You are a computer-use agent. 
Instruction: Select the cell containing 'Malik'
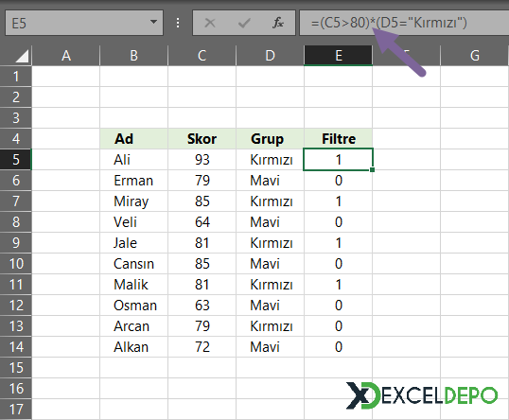point(133,285)
